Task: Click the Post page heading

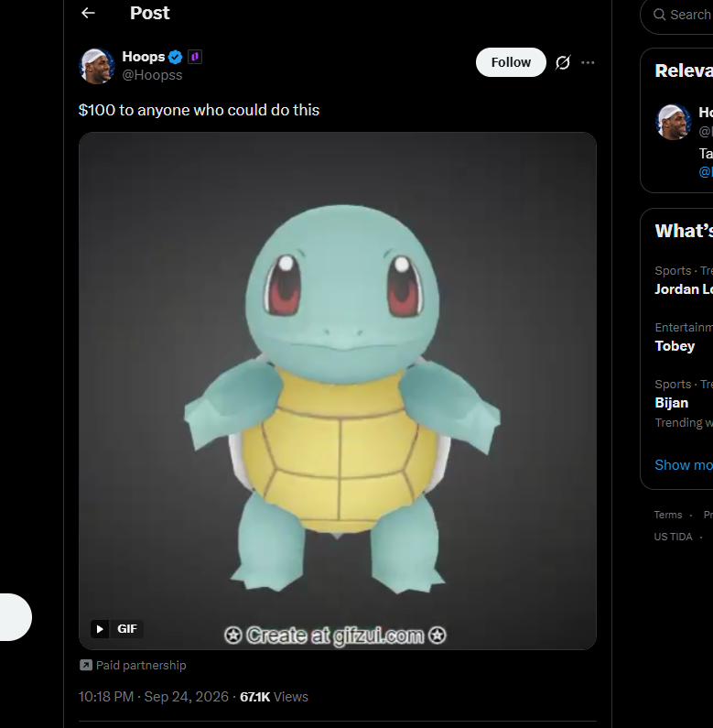Action: pos(149,13)
